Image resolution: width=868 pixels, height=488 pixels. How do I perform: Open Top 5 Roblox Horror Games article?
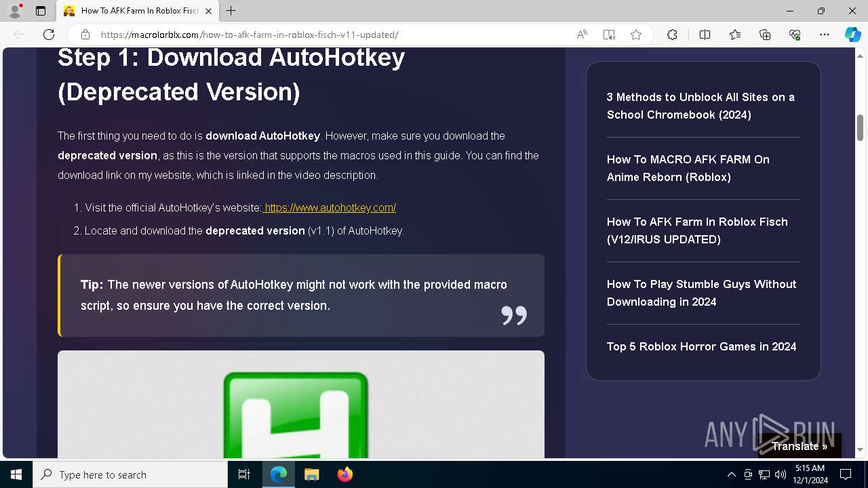click(x=701, y=346)
